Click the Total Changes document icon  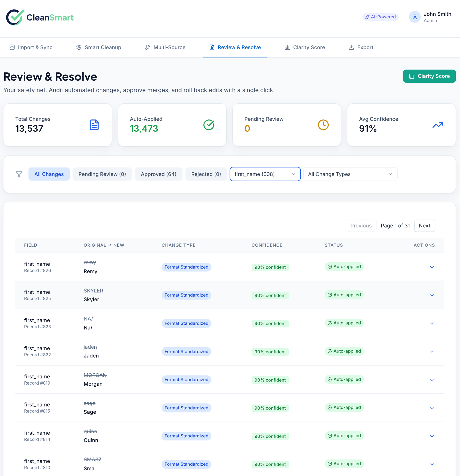pyautogui.click(x=94, y=125)
